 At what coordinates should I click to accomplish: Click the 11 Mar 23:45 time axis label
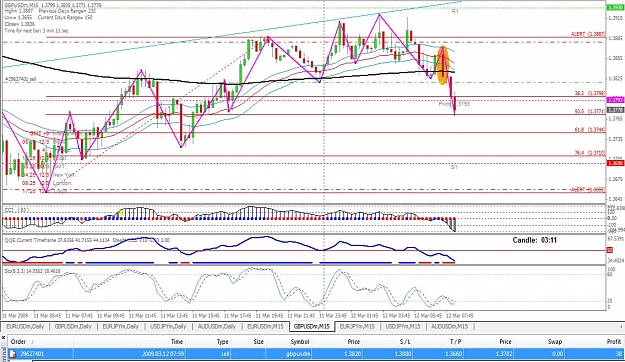(332, 316)
